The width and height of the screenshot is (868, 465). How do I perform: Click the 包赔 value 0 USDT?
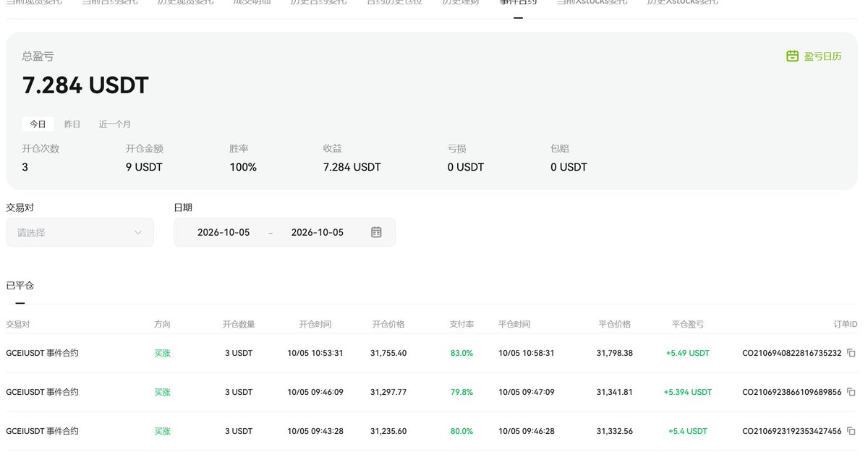tap(569, 167)
